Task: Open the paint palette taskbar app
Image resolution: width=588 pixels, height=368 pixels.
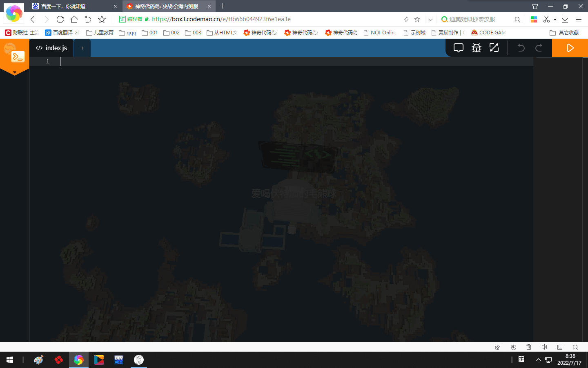Action: (x=38, y=360)
